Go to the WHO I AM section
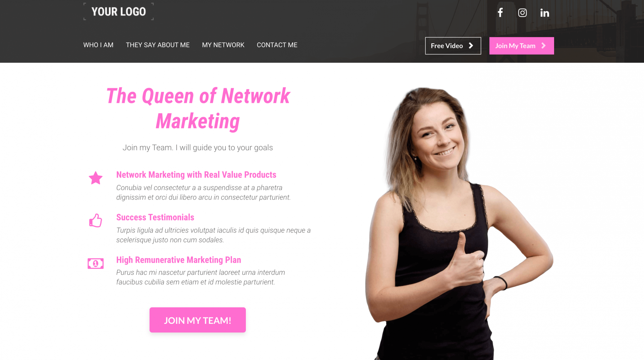The width and height of the screenshot is (644, 360). 98,45
